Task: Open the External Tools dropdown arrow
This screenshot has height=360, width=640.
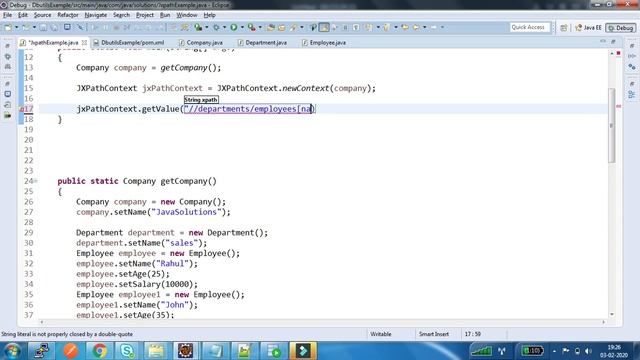Action: coord(260,27)
